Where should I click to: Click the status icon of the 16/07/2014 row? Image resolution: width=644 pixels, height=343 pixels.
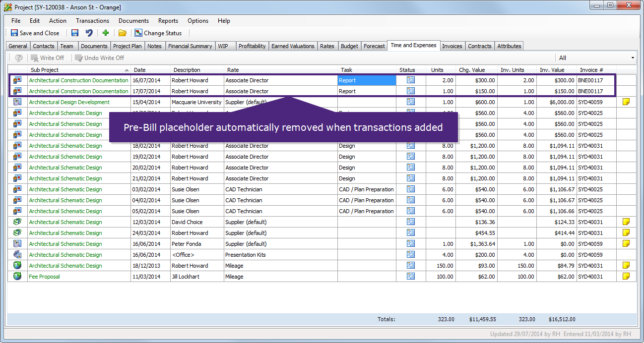410,80
